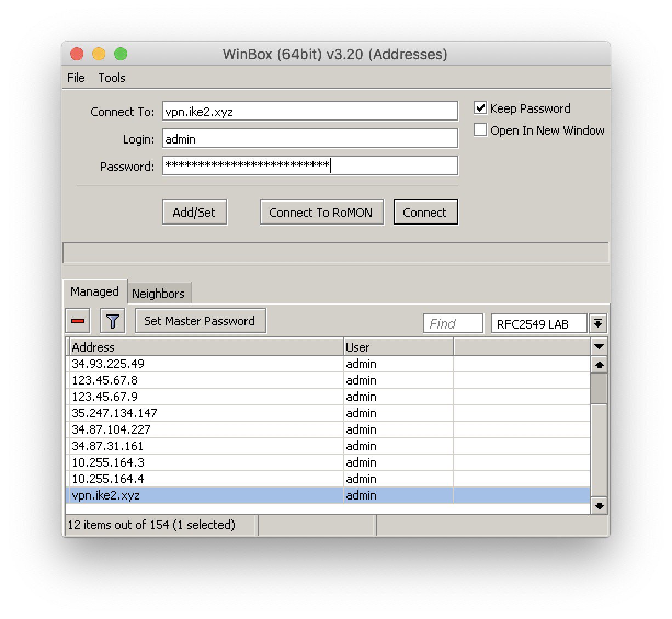Switch to the Managed tab

pos(95,291)
